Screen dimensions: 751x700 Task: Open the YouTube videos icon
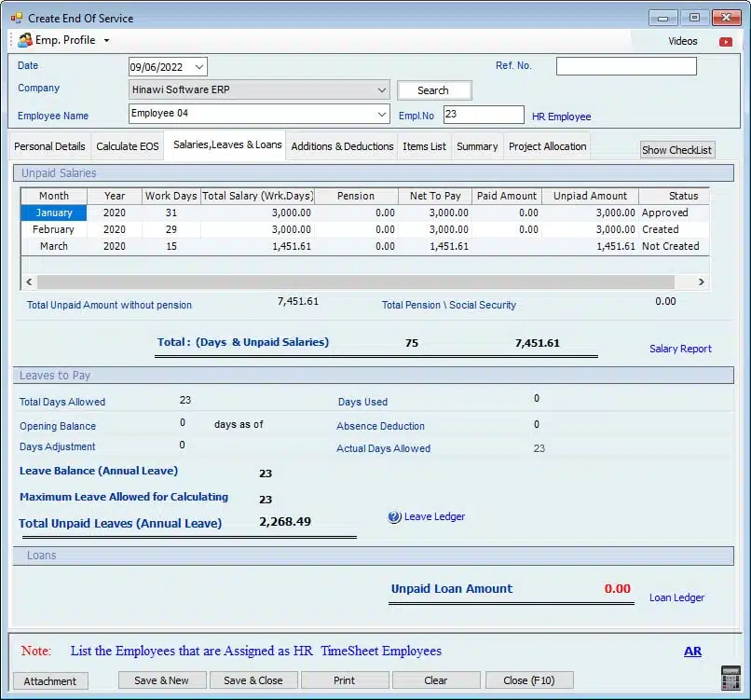pyautogui.click(x=725, y=42)
